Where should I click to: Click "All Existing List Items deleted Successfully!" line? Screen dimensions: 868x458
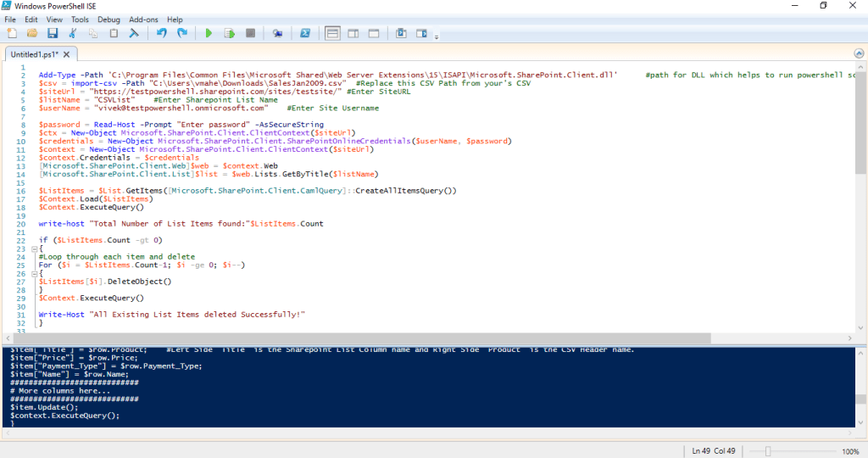(x=171, y=315)
